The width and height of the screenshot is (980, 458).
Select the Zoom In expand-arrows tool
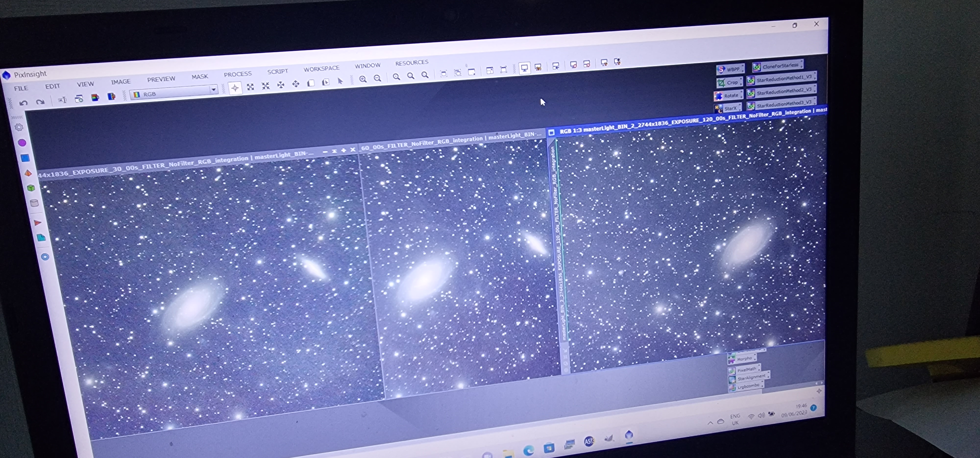click(x=250, y=87)
